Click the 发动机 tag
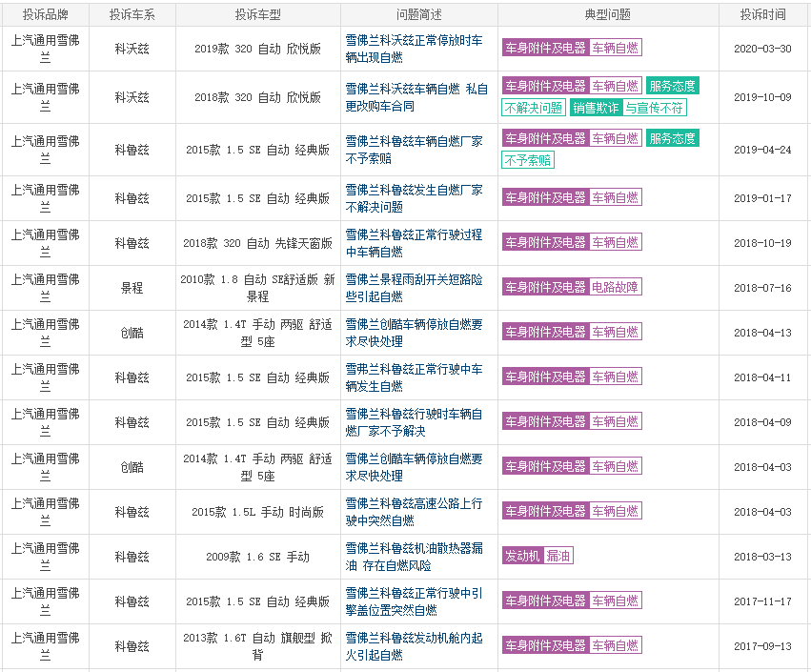 pyautogui.click(x=522, y=556)
